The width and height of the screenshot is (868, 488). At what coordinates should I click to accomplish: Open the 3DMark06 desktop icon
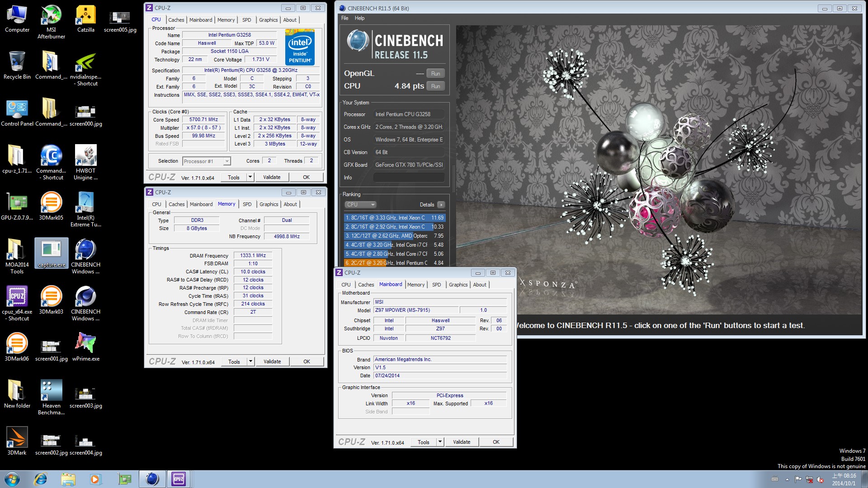point(17,347)
